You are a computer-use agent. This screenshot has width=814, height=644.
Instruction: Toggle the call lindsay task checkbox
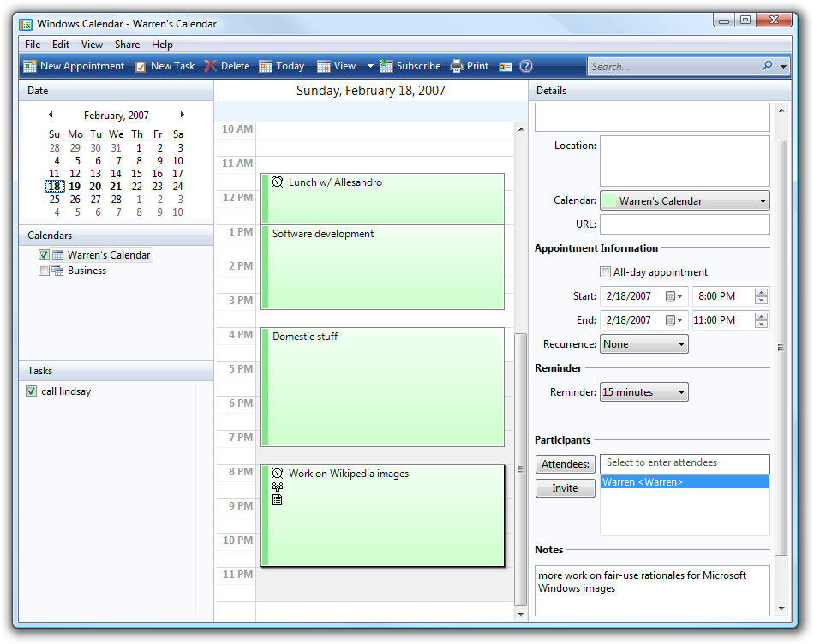(x=31, y=391)
